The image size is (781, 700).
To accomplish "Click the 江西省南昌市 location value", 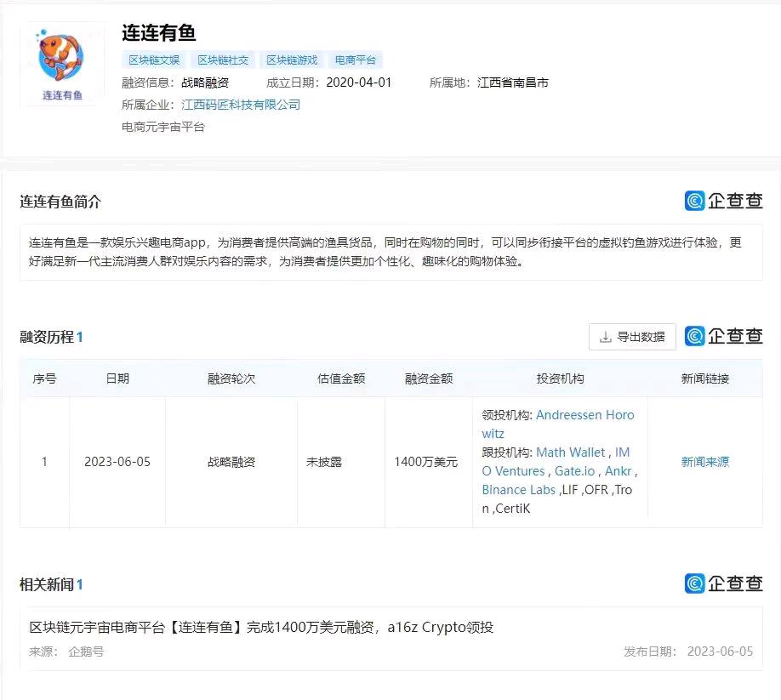I will pyautogui.click(x=512, y=83).
